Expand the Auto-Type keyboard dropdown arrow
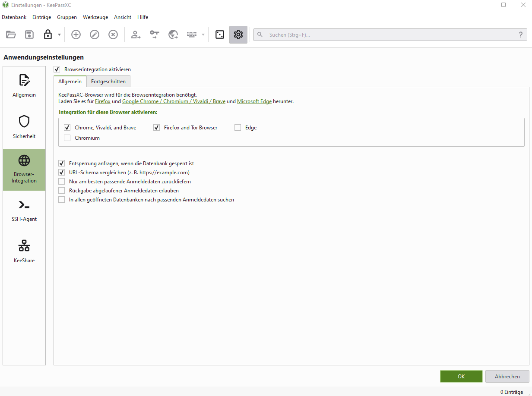The height and width of the screenshot is (396, 532). point(203,35)
